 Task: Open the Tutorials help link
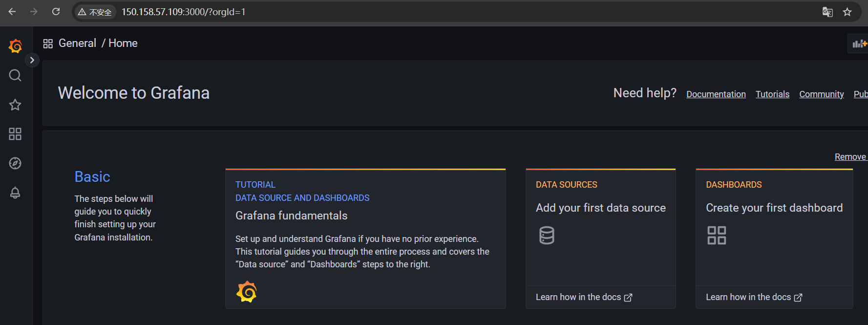772,94
